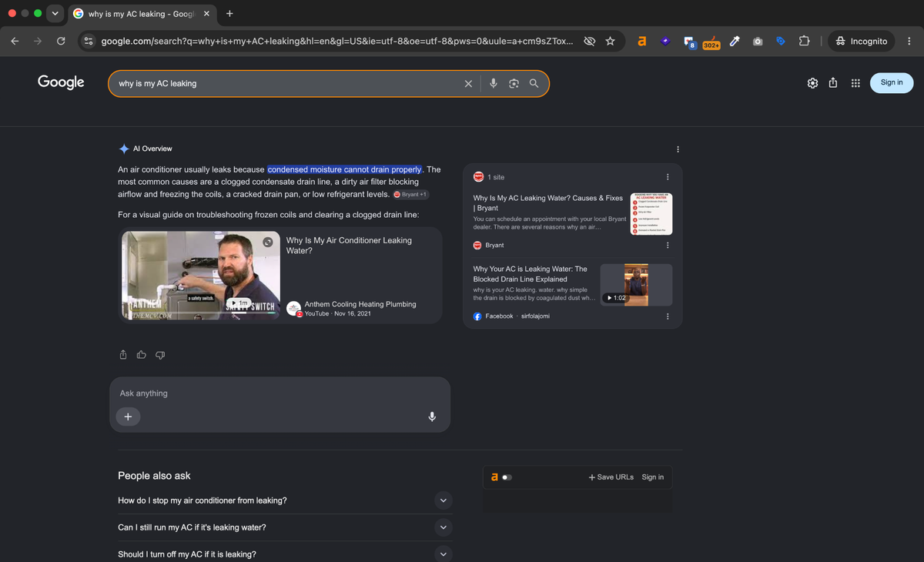
Task: Click the 'Ask anything' input field
Action: 280,393
